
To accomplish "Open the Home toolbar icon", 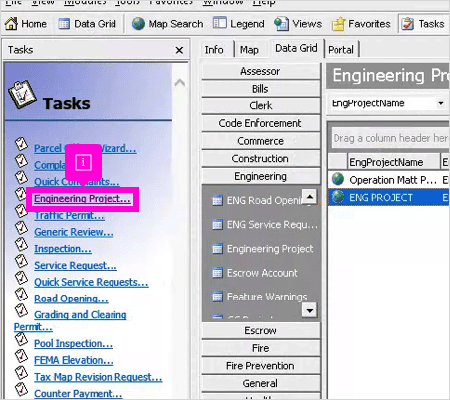I will coord(11,24).
